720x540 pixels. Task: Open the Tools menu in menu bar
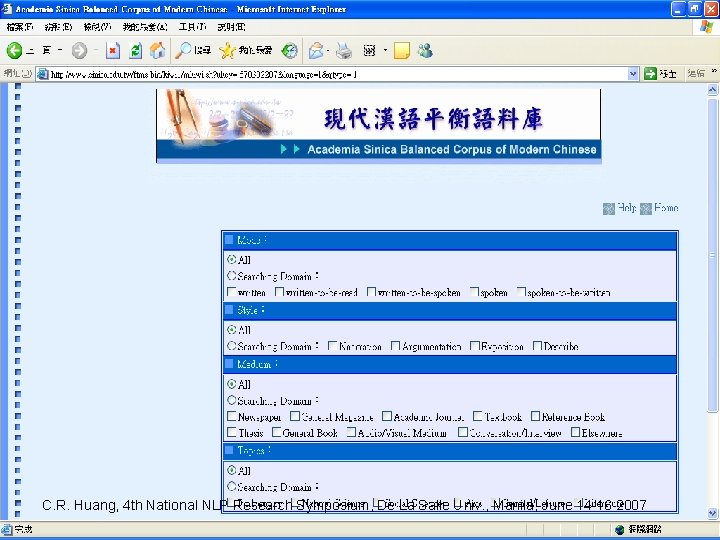point(192,27)
